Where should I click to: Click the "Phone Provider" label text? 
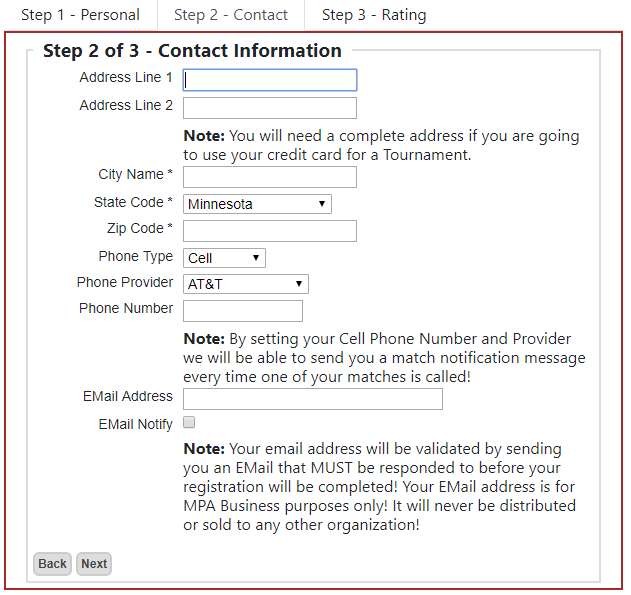pos(125,283)
